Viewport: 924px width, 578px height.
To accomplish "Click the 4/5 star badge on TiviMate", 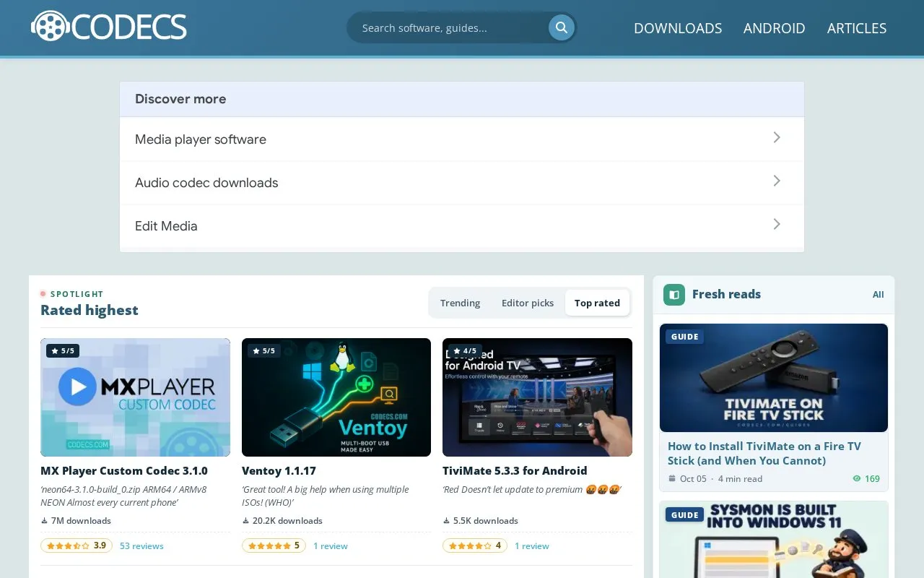I will (465, 350).
